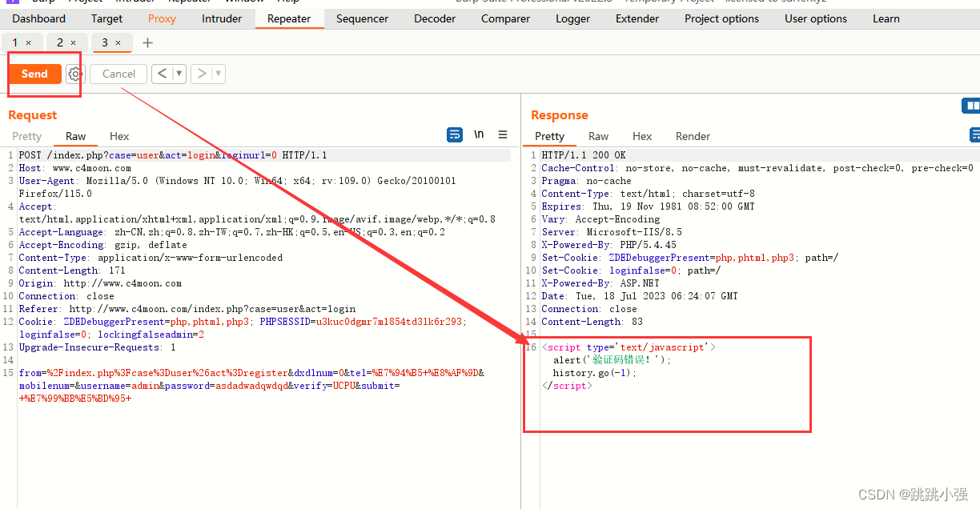Select the Repeater tab
Screen dimensions: 980x509
pos(289,18)
